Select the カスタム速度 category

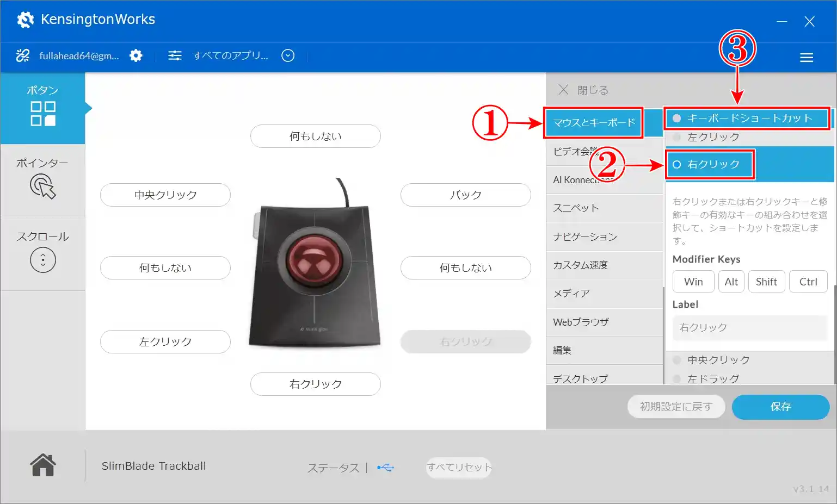[x=604, y=265]
